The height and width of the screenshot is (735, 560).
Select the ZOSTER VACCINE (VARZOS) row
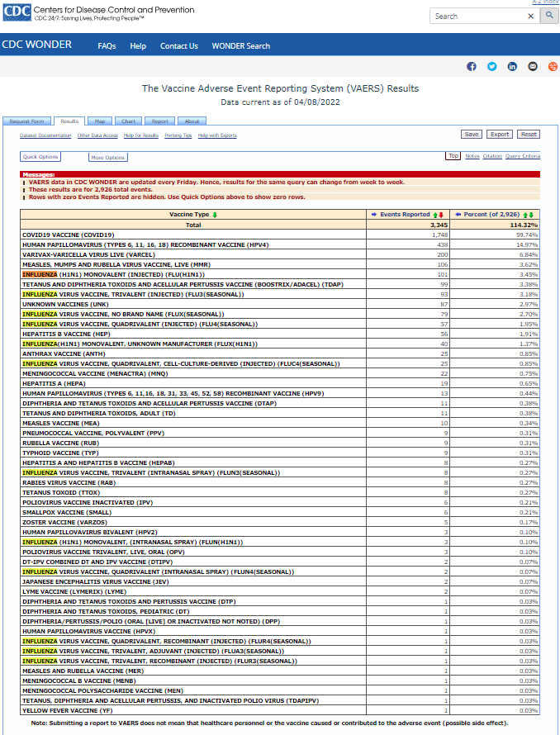click(x=279, y=522)
